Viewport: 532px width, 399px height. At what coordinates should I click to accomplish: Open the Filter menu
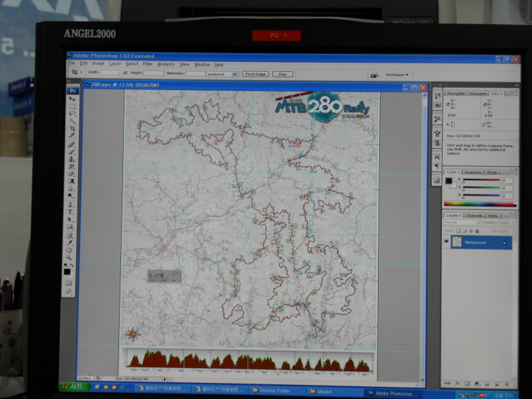point(147,64)
